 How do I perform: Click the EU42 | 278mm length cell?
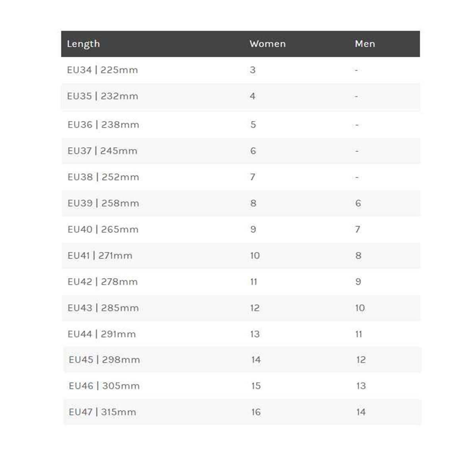(102, 282)
